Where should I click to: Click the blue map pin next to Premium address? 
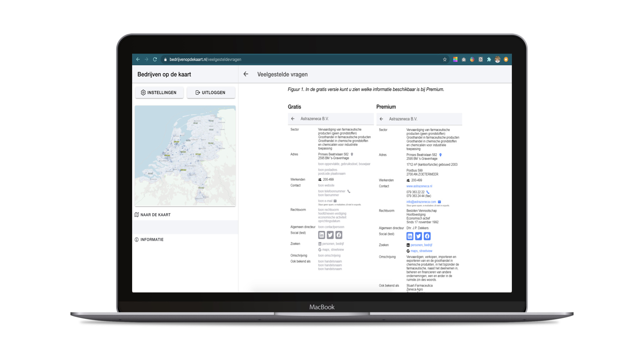[440, 155]
